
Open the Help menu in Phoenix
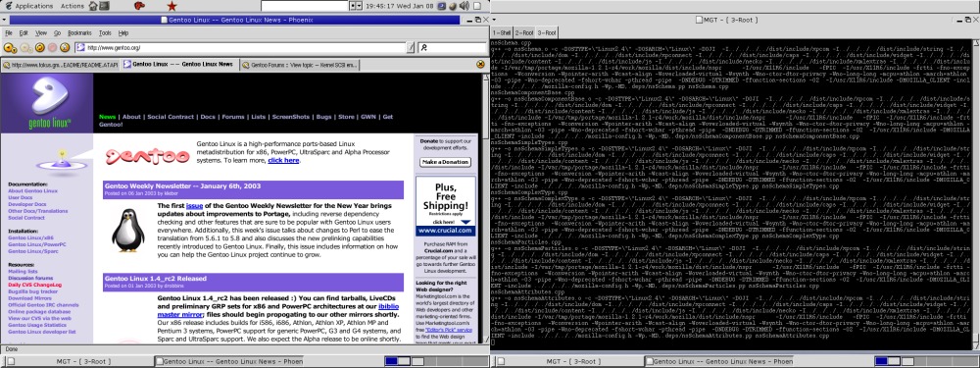[123, 33]
